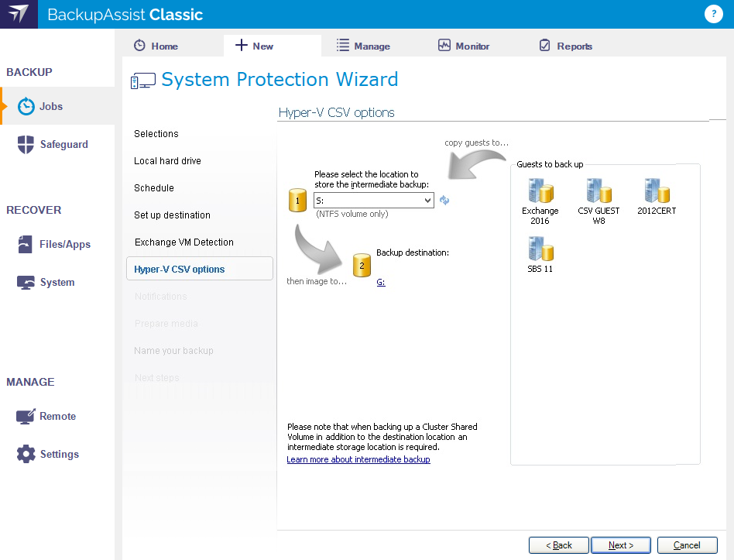Click the Cancel button
The image size is (734, 560).
click(687, 545)
